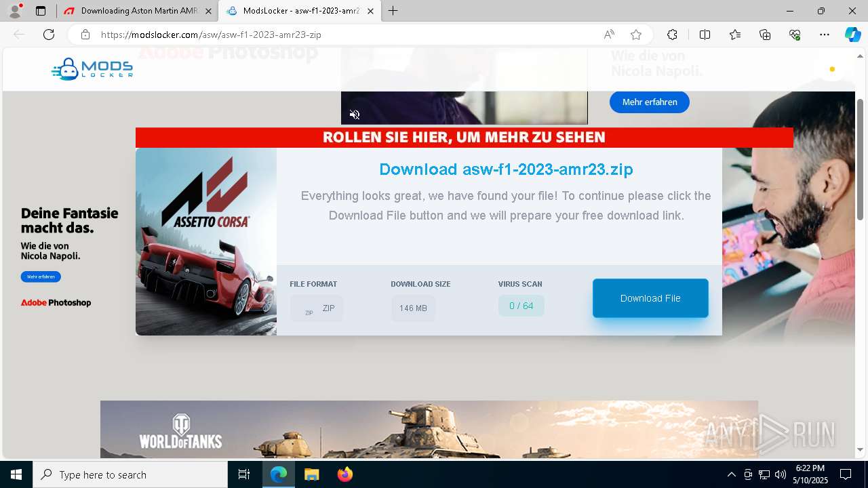Open the ModsLocker logo link
The height and width of the screenshot is (488, 868).
tap(92, 68)
